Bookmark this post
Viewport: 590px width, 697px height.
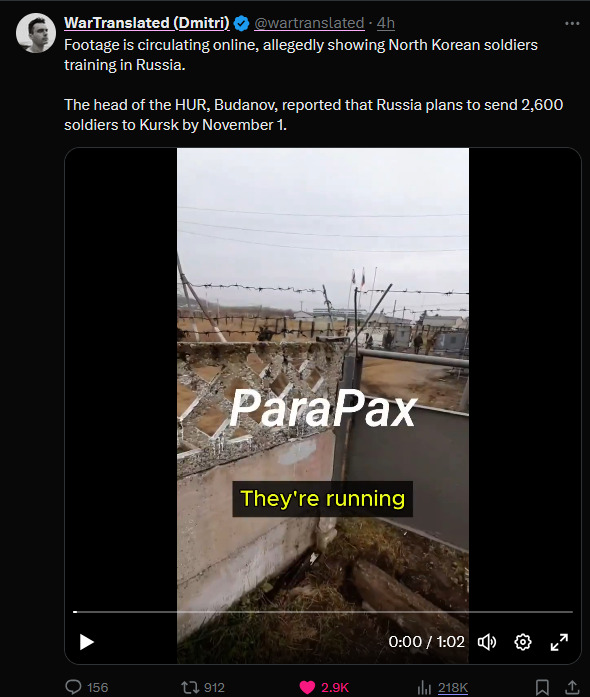[542, 687]
